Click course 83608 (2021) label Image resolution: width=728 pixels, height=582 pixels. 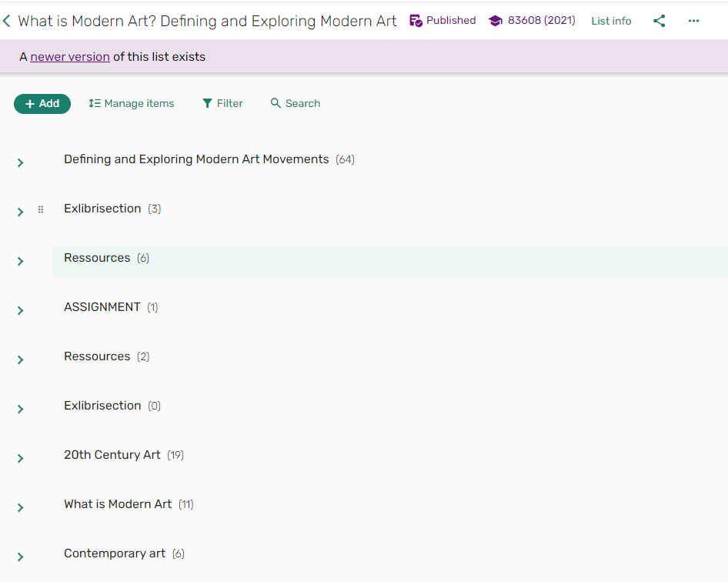(541, 21)
